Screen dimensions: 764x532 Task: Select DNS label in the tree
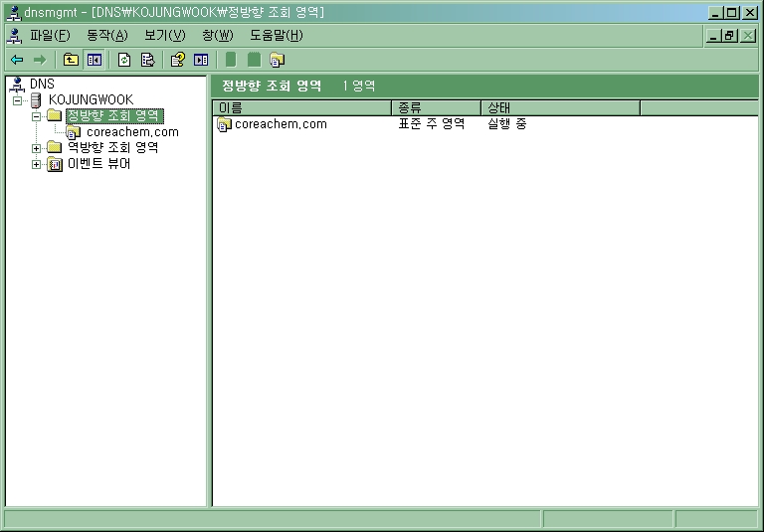point(42,85)
